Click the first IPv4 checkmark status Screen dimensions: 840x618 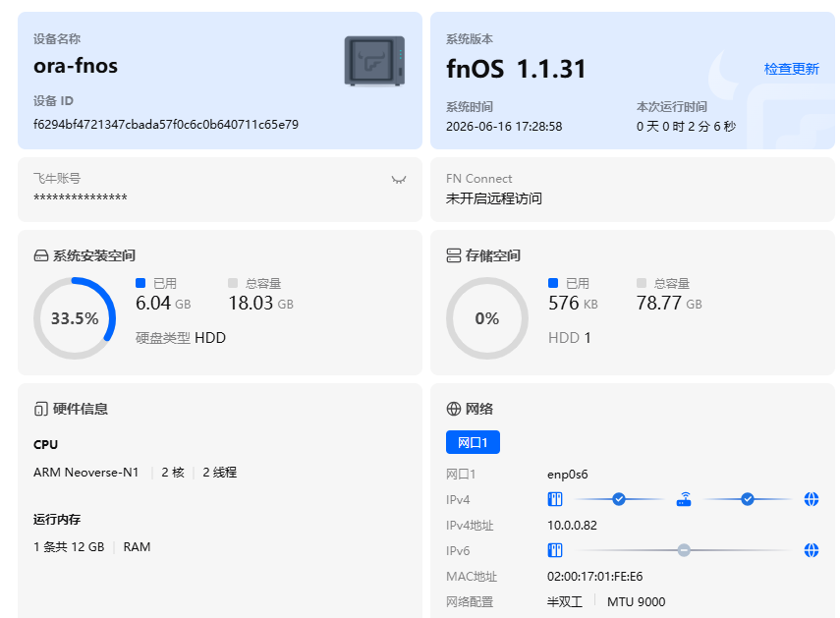tap(619, 499)
